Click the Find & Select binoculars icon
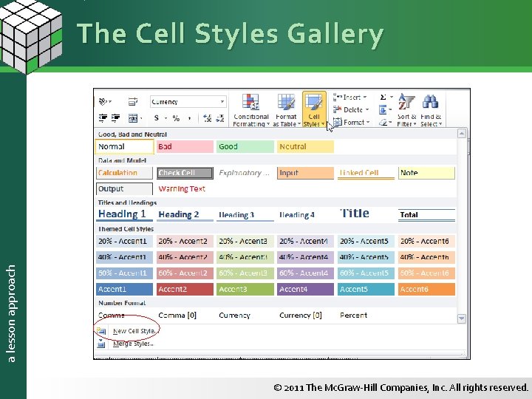532x399 pixels. [430, 101]
